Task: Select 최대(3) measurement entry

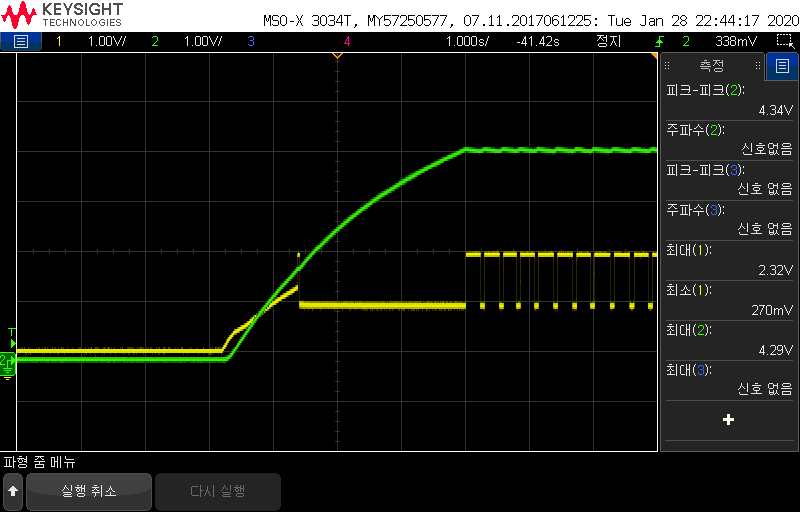Action: pos(729,379)
